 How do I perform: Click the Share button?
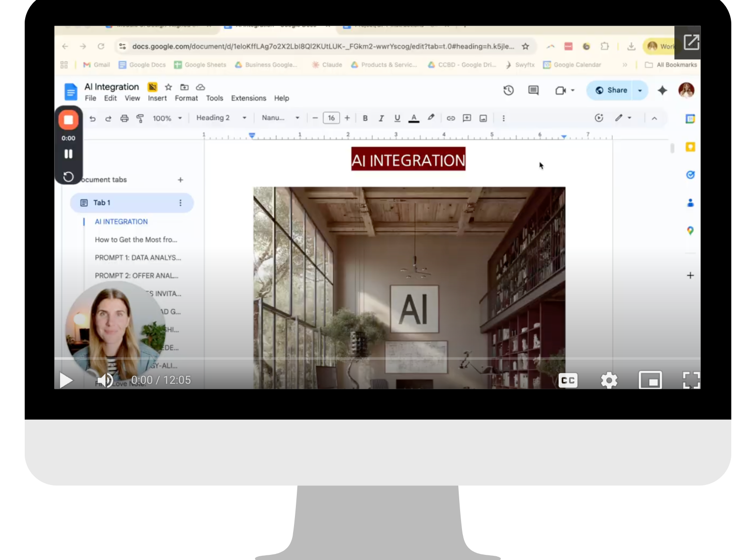[611, 91]
